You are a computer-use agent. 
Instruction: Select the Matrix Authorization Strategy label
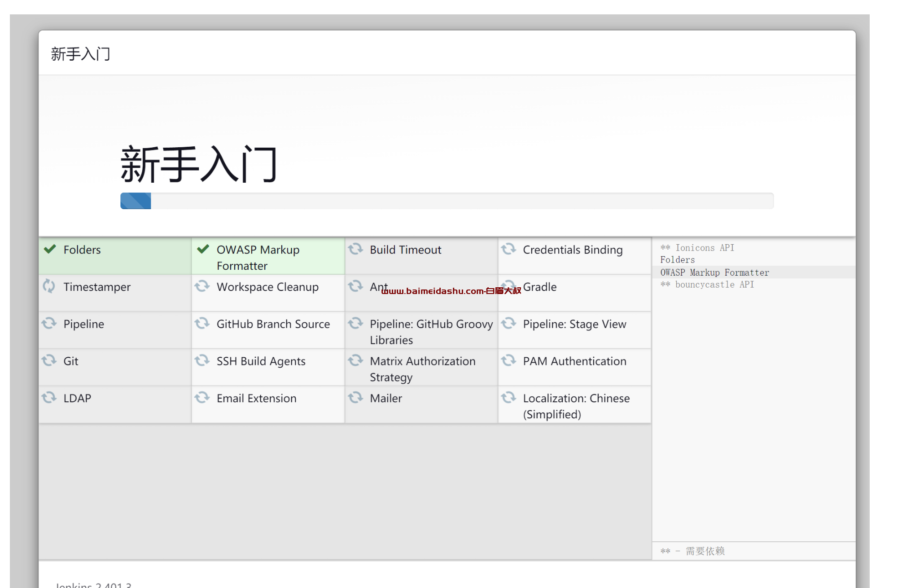(422, 369)
